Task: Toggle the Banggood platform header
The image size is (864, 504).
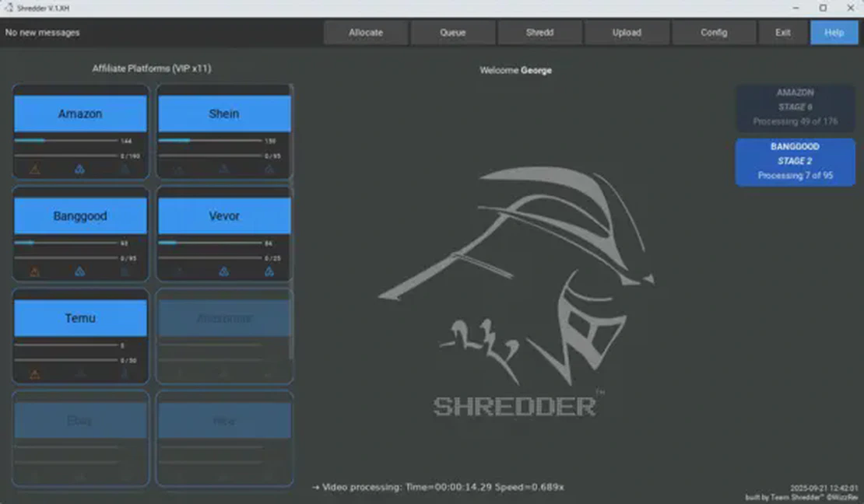Action: click(80, 215)
